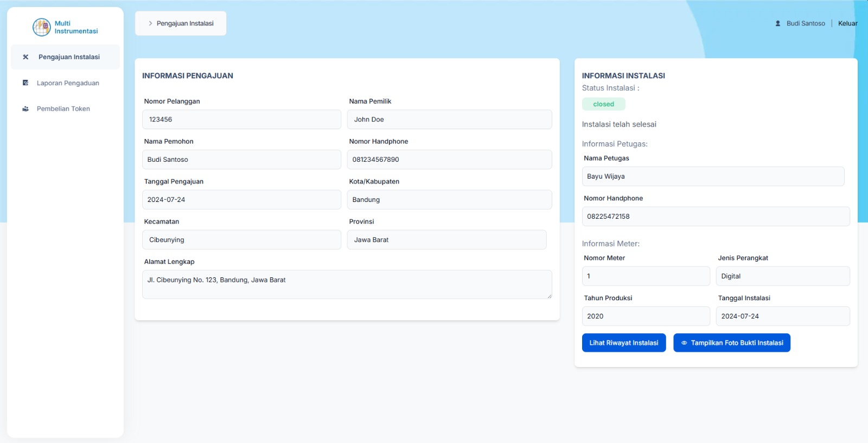Focus the Nomor Pelanggan field
This screenshot has height=443, width=868.
pos(241,119)
